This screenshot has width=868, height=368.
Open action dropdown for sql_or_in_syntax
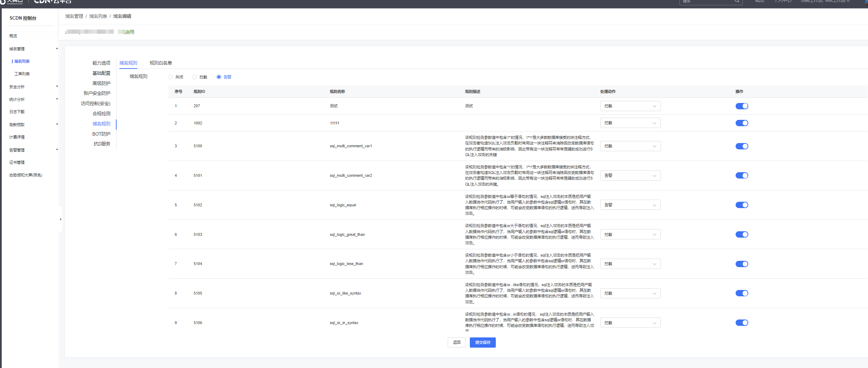(630, 323)
